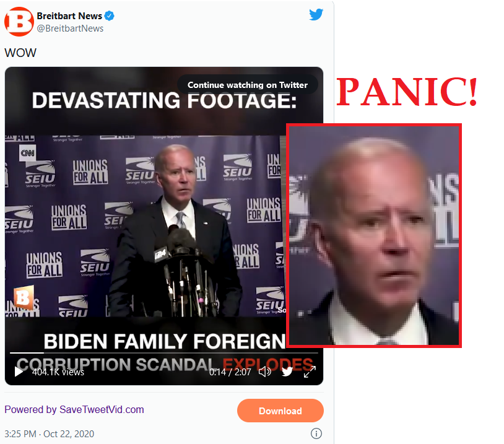504x444 pixels.
Task: Open the @BreitbartNews handle
Action: point(70,28)
